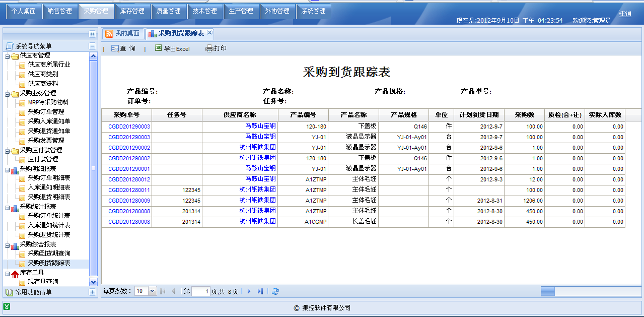Open 采购订单管理 in the navigation tree
This screenshot has width=644, height=317.
coord(46,112)
